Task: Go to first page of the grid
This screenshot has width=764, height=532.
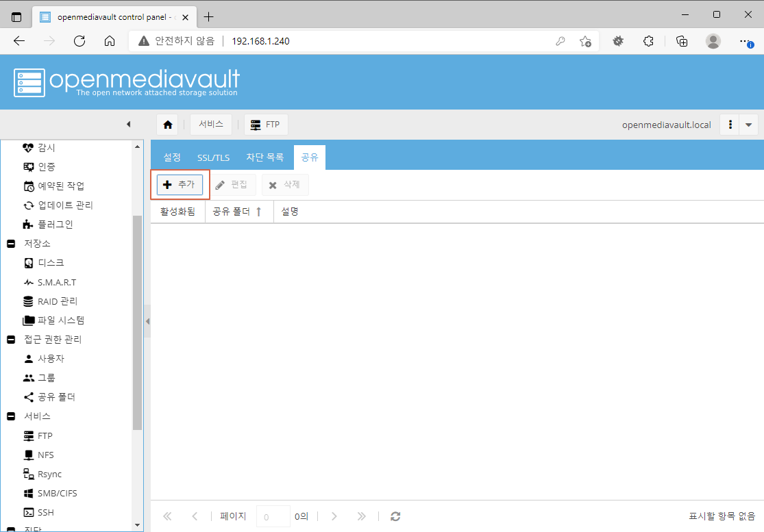Action: click(x=167, y=516)
